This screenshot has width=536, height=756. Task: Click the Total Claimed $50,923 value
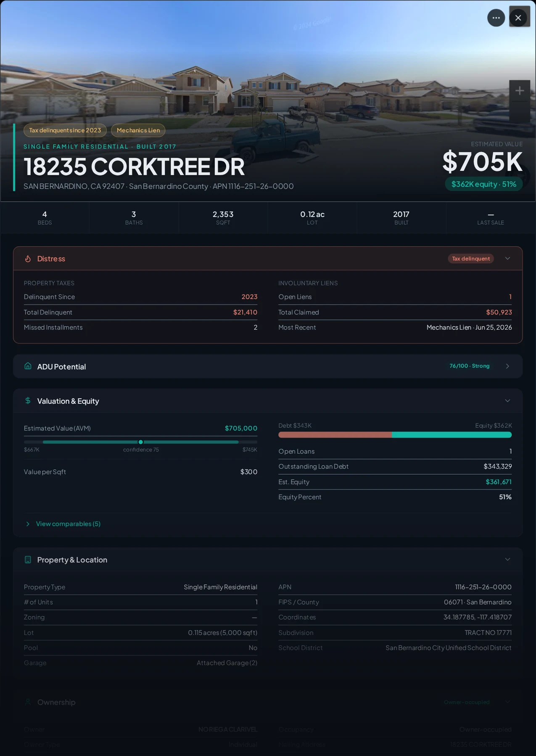pos(499,312)
